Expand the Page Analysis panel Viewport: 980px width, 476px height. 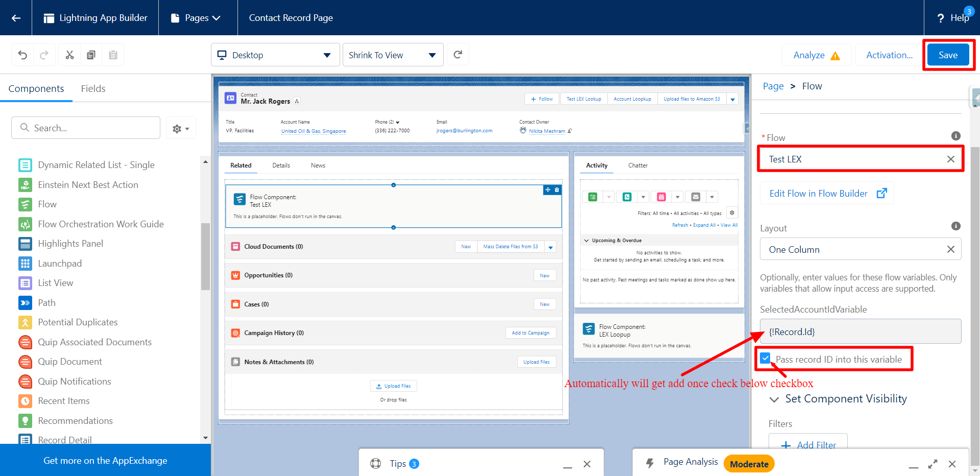pos(933,464)
